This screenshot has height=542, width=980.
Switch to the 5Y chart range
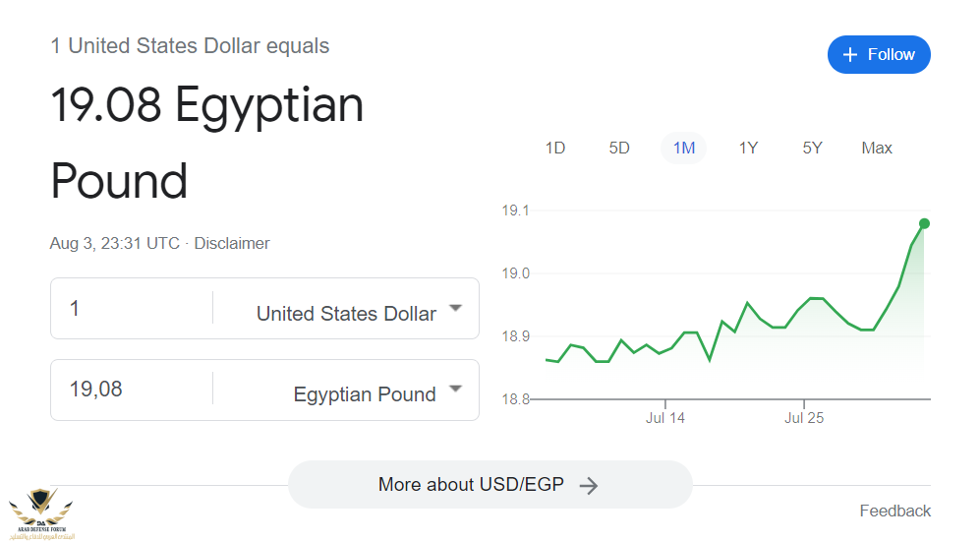(812, 148)
